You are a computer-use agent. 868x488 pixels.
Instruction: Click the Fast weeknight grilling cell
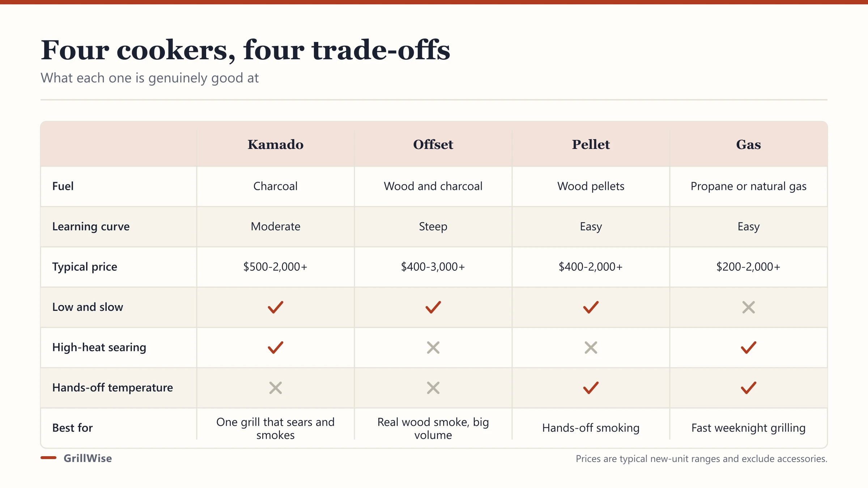(748, 428)
